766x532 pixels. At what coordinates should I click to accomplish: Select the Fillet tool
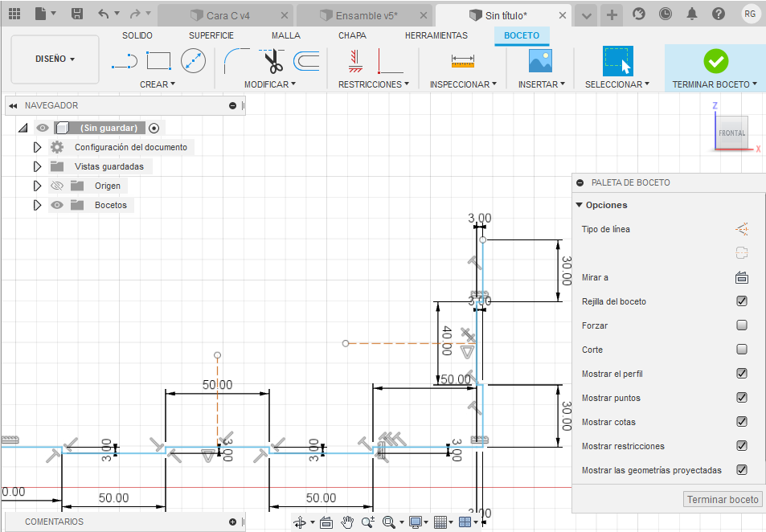click(x=236, y=61)
